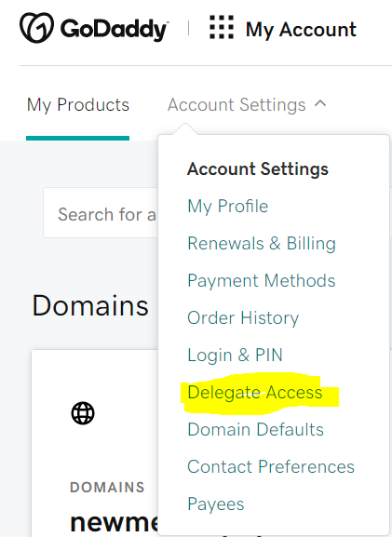Select the highlighted Delegate Access entry
This screenshot has height=537, width=392.
254,393
